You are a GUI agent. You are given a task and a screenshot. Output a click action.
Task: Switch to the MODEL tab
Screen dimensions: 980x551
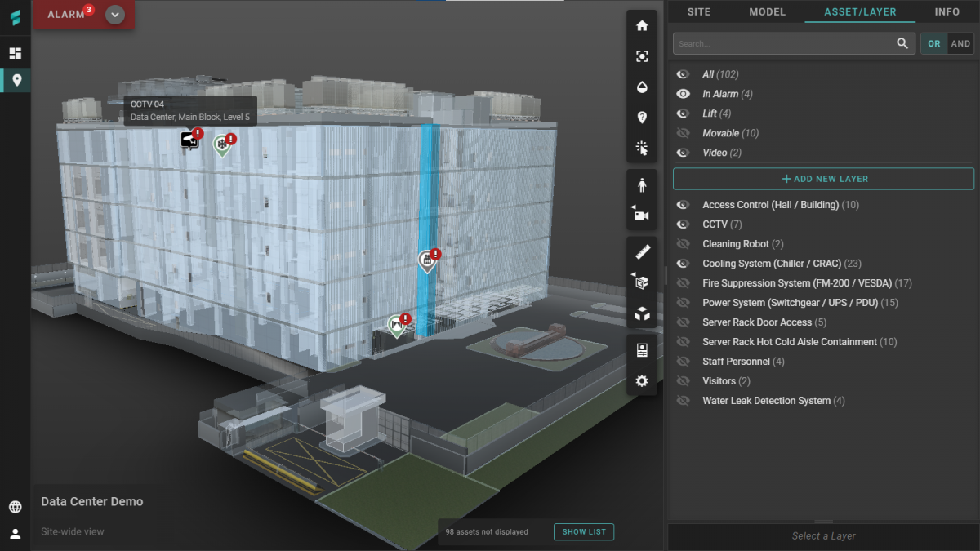(767, 11)
